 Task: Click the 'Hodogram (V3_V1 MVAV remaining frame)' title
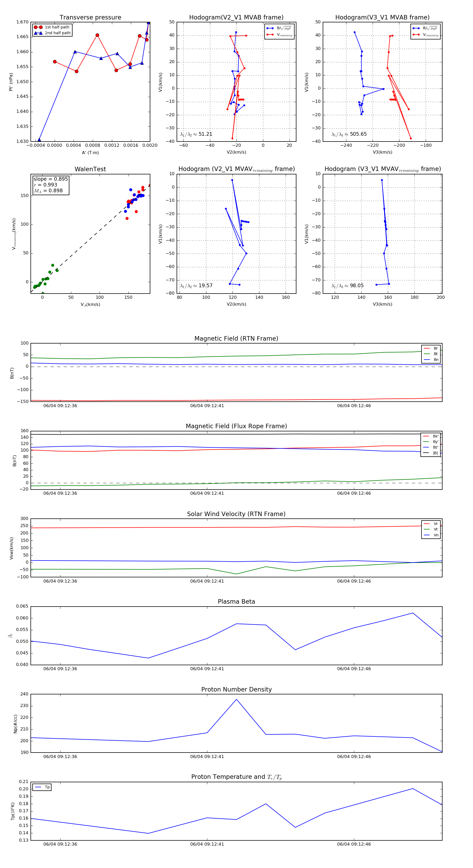(x=382, y=169)
